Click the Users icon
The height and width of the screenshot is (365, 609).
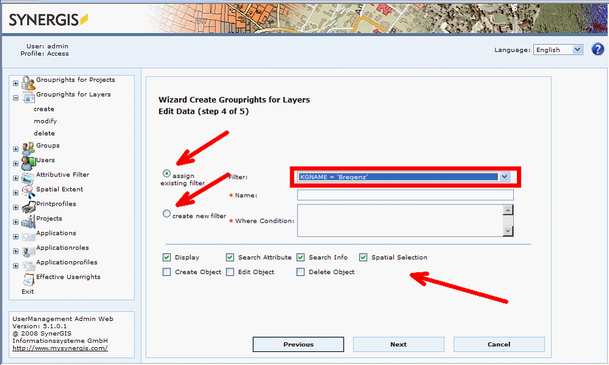(28, 163)
